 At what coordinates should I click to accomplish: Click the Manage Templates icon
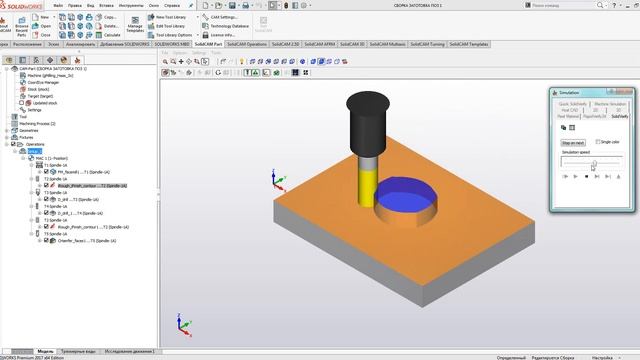point(135,21)
